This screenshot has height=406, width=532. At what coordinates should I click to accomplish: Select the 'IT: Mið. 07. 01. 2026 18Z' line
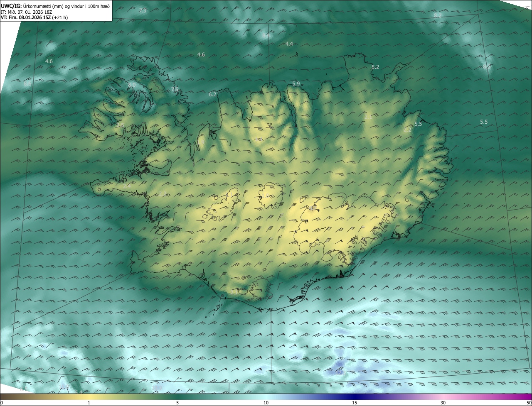click(x=26, y=12)
